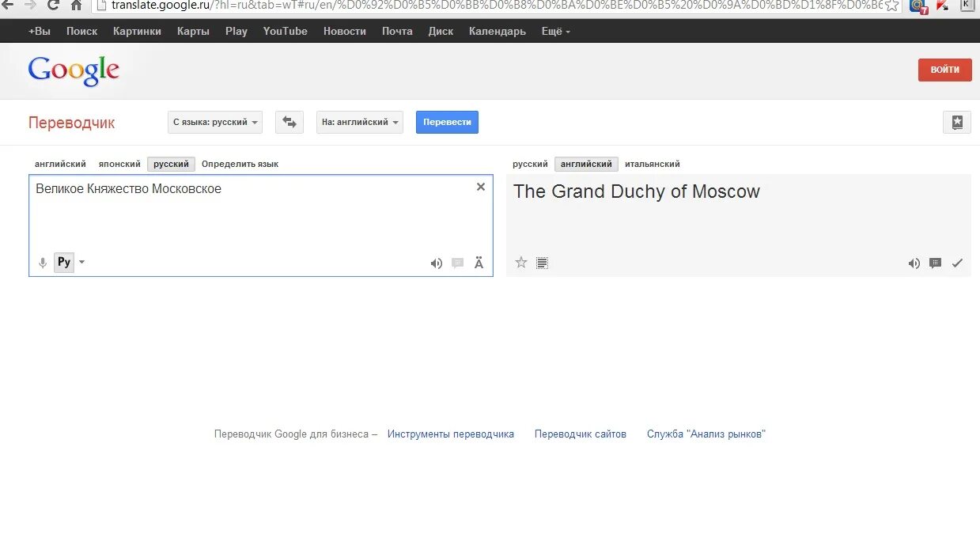Open the phrasebook star icon at right
Image resolution: width=980 pixels, height=557 pixels.
[957, 122]
